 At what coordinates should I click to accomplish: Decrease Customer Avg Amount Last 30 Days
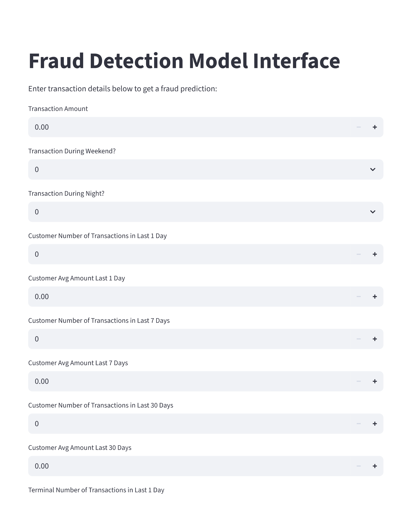click(358, 466)
